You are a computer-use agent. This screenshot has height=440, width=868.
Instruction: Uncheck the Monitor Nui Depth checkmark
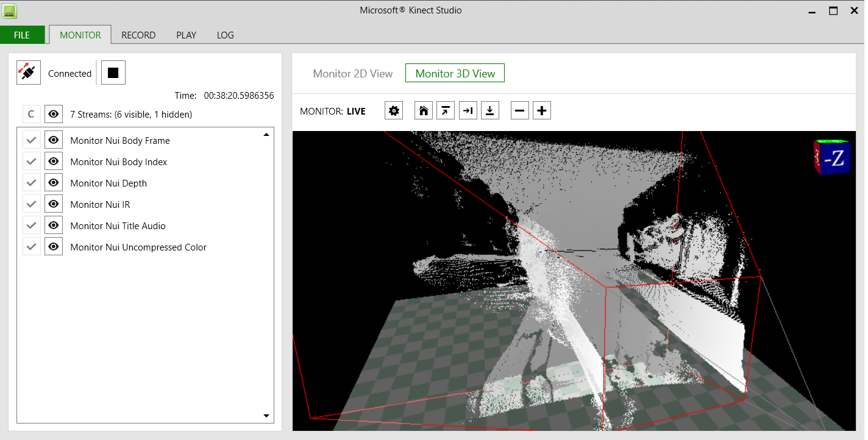32,183
